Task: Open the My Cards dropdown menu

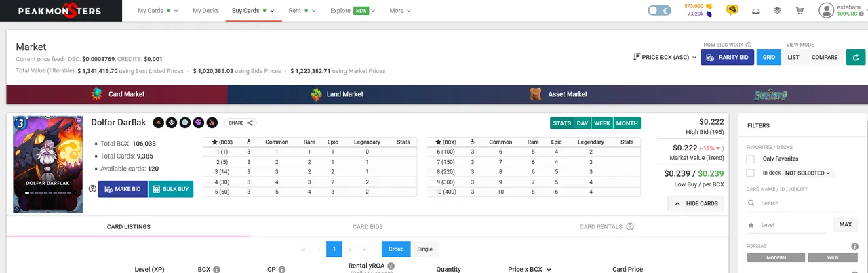Action: click(157, 11)
